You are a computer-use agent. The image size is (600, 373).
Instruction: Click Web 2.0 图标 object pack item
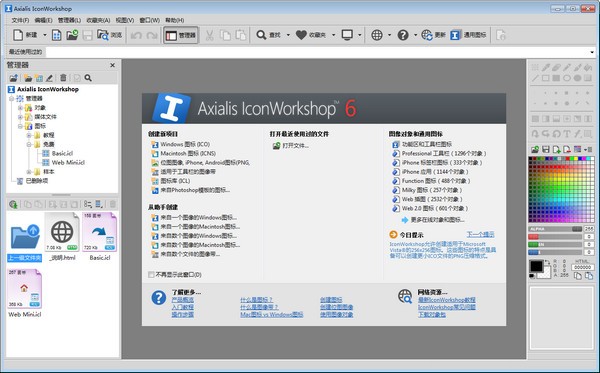[x=435, y=208]
